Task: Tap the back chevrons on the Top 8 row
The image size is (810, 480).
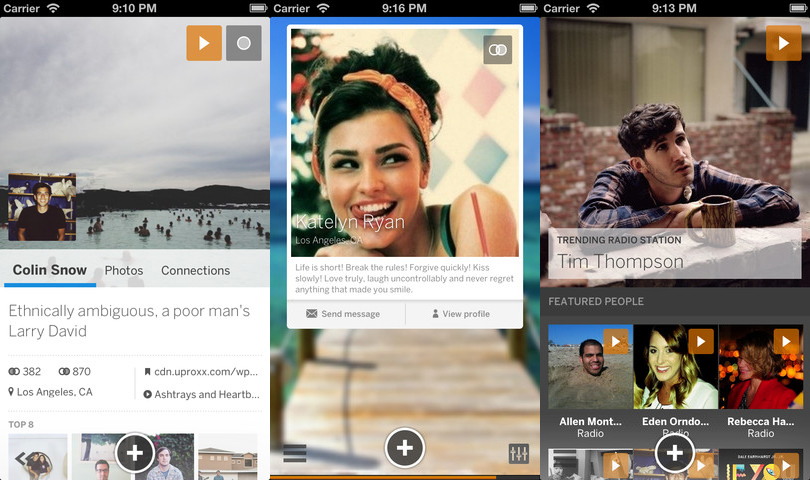Action: pyautogui.click(x=22, y=459)
